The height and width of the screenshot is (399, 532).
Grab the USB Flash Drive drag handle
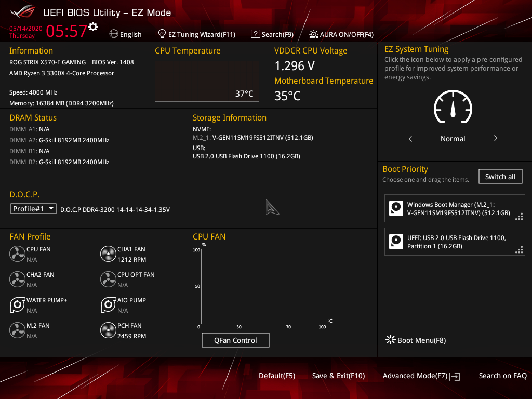pos(519,250)
